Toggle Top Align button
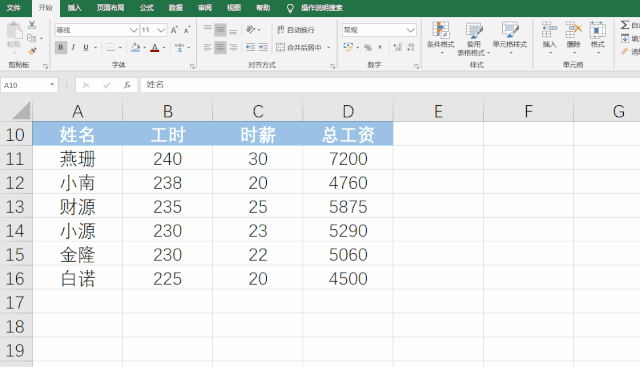The width and height of the screenshot is (640, 367). (208, 29)
